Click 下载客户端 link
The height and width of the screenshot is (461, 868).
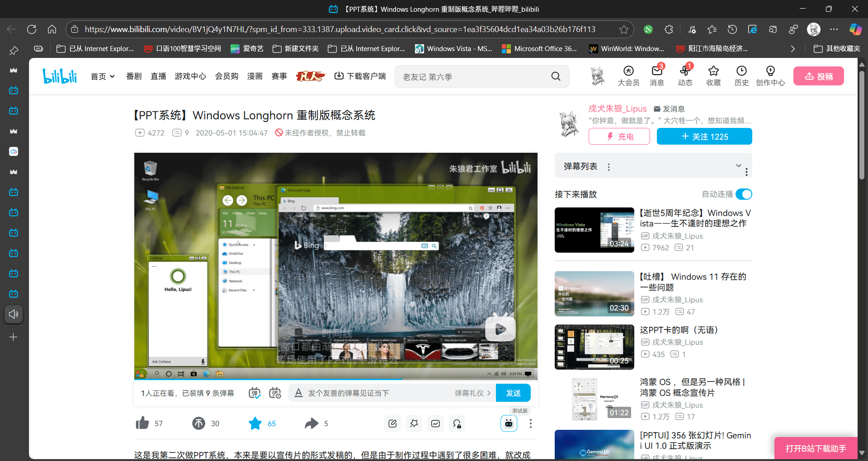pyautogui.click(x=360, y=76)
